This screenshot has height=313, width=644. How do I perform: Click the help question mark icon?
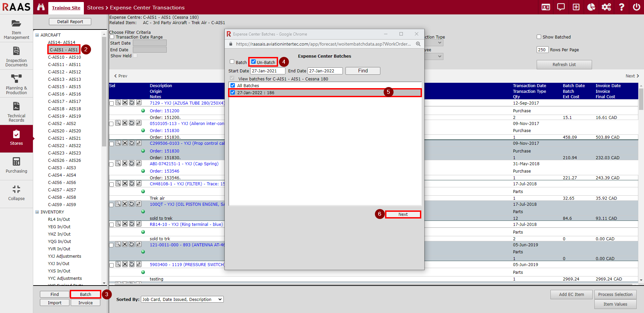(621, 7)
